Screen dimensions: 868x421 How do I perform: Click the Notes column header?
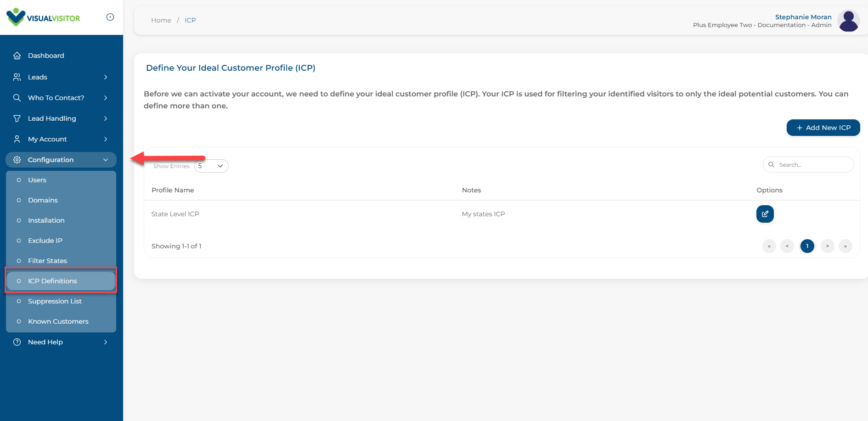click(471, 190)
